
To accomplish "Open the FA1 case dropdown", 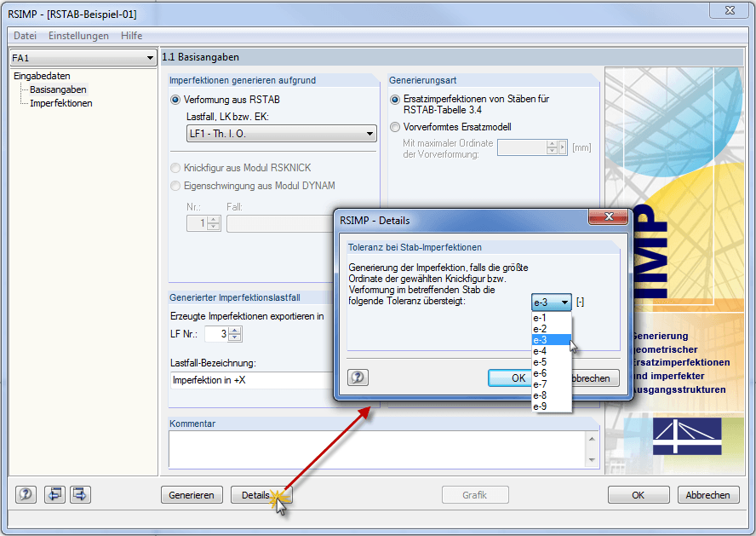I will pos(83,58).
